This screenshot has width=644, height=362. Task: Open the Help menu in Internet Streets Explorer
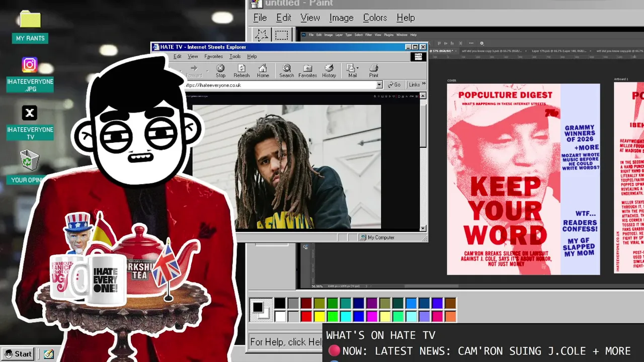point(252,57)
